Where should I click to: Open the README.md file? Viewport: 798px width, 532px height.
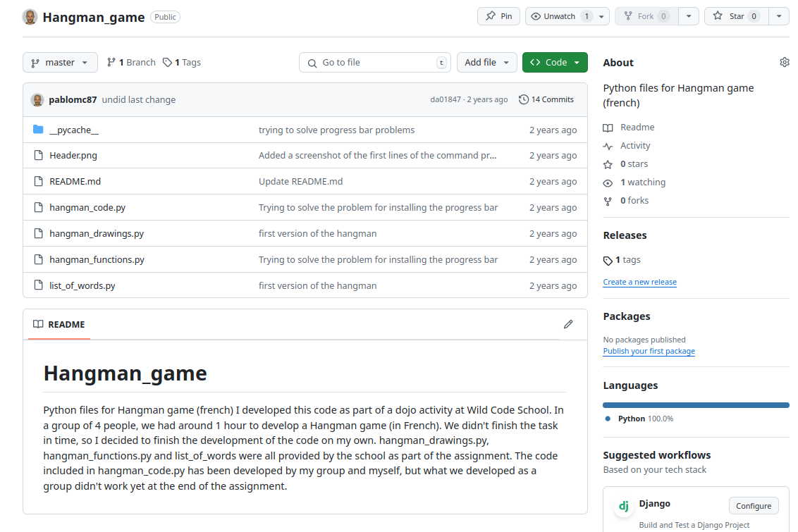[x=75, y=182]
